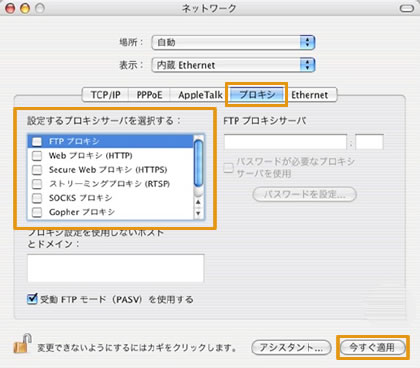Toggle ストリーミングプロキシ (RTSP) checkbox
Screen dimensions: 420x368
(x=37, y=184)
